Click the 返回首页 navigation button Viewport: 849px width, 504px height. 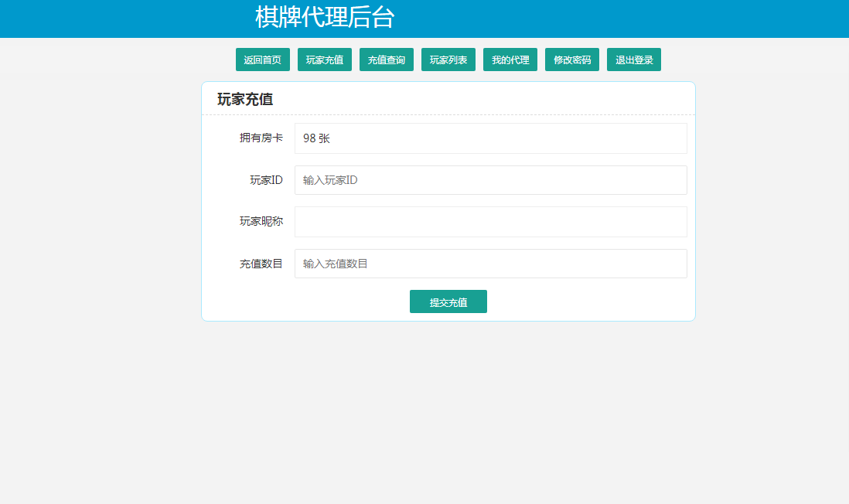click(263, 59)
